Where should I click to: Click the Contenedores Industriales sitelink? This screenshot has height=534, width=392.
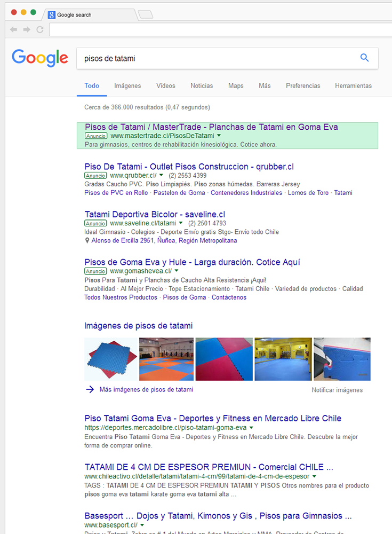point(246,193)
